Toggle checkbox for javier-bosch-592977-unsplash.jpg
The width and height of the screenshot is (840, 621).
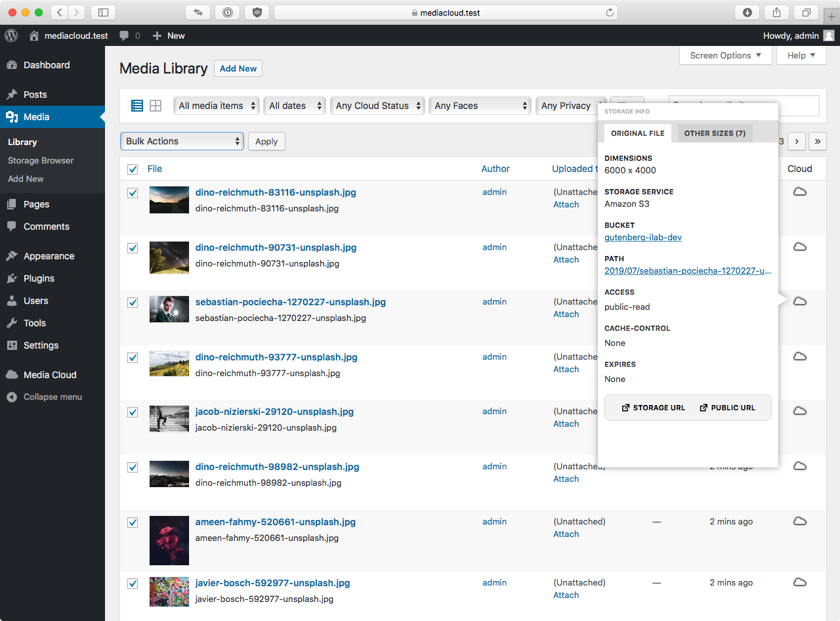(133, 584)
